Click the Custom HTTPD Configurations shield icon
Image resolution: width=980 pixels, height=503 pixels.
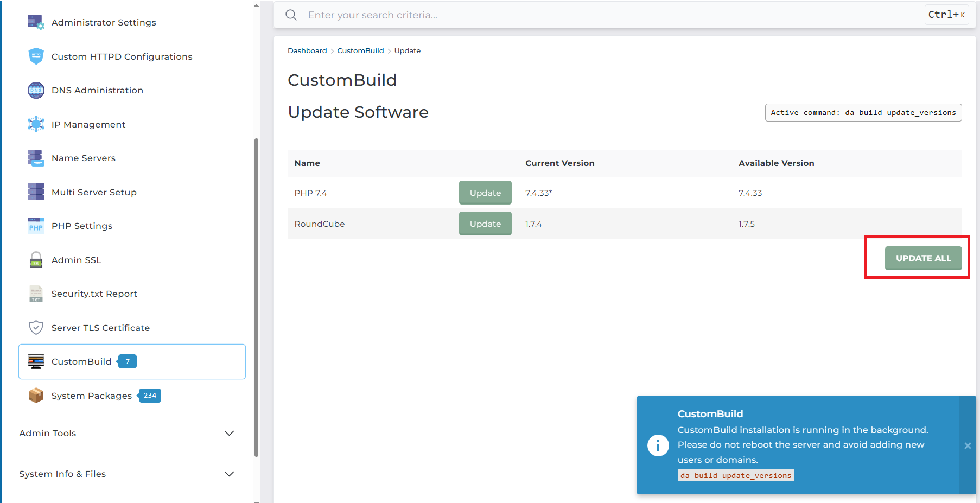click(36, 56)
